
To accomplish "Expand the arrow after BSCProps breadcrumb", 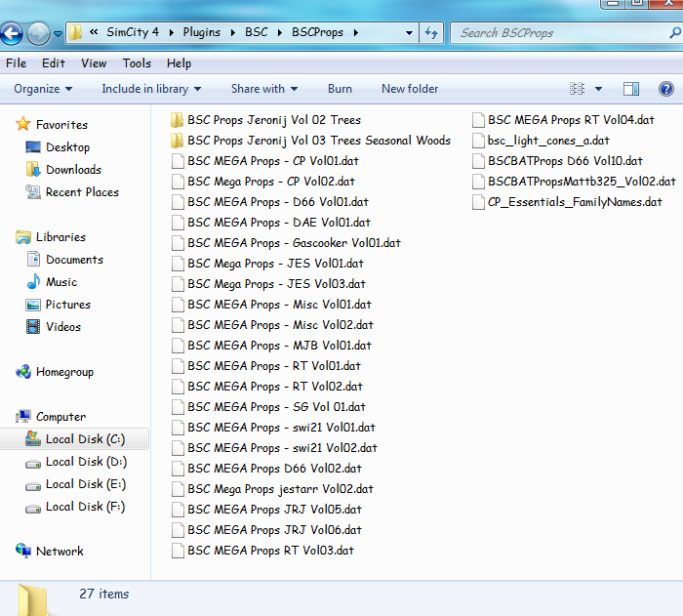I will [x=356, y=32].
